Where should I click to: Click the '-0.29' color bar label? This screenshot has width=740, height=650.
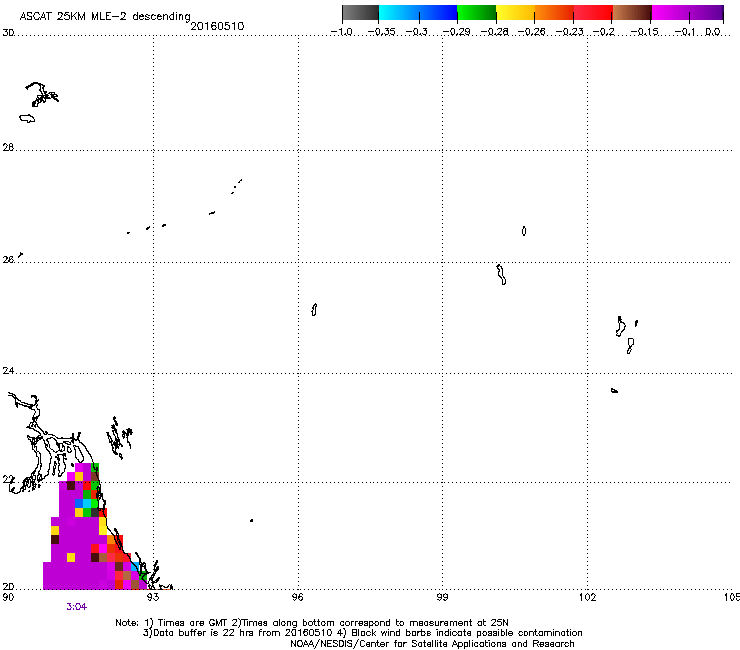point(456,32)
